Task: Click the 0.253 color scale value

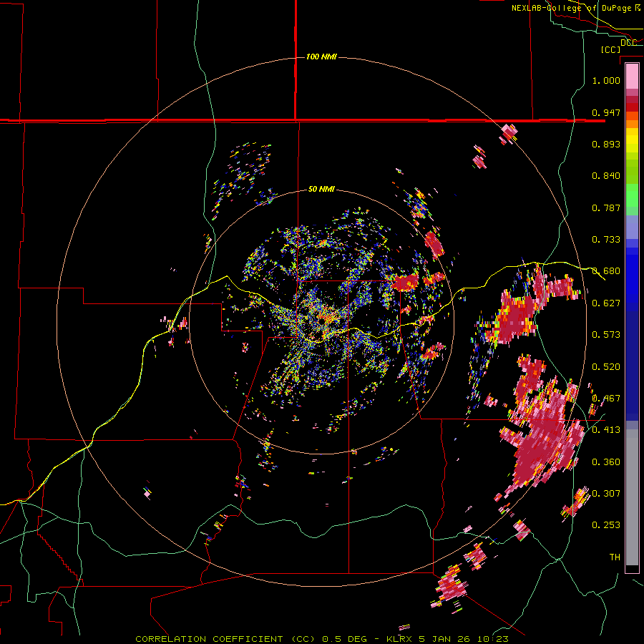Action: (x=606, y=525)
